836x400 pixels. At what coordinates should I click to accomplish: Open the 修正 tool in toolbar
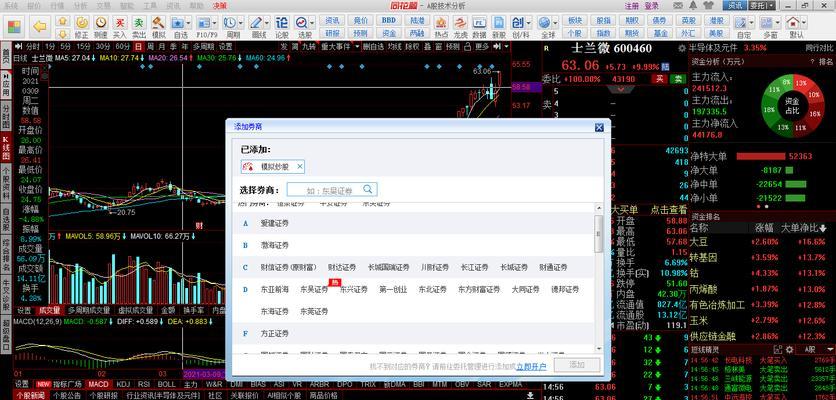[82, 22]
